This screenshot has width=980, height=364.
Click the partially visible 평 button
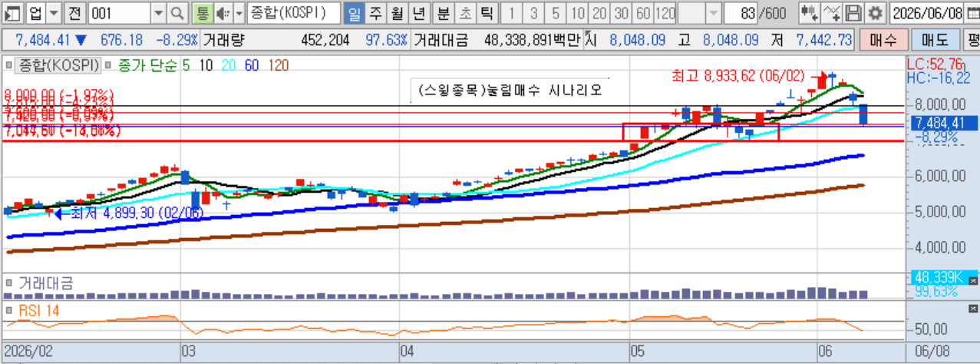pos(970,40)
